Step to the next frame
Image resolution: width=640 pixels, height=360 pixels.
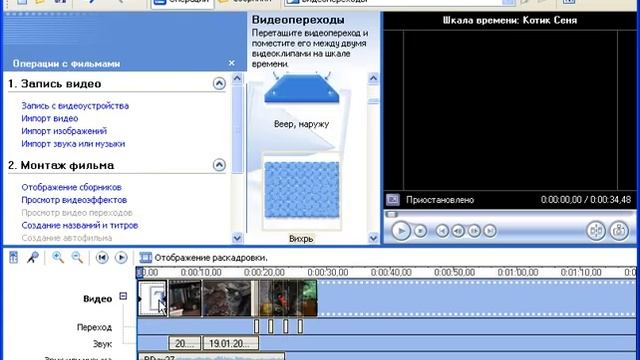point(474,231)
